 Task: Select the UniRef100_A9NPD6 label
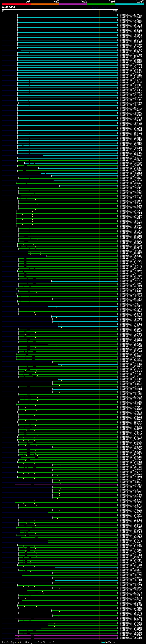[131, 103]
